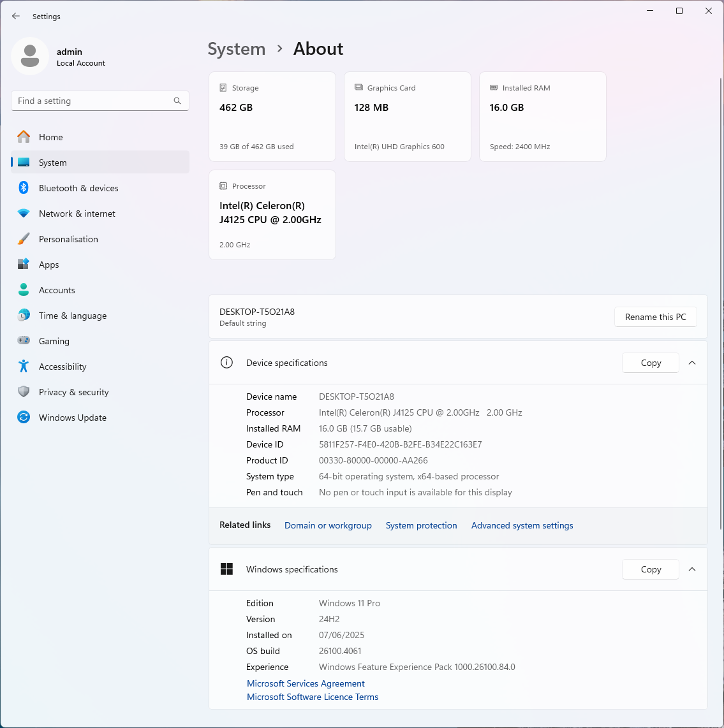Click the Installed RAM chip icon
Viewport: 724px width, 728px height.
(494, 88)
